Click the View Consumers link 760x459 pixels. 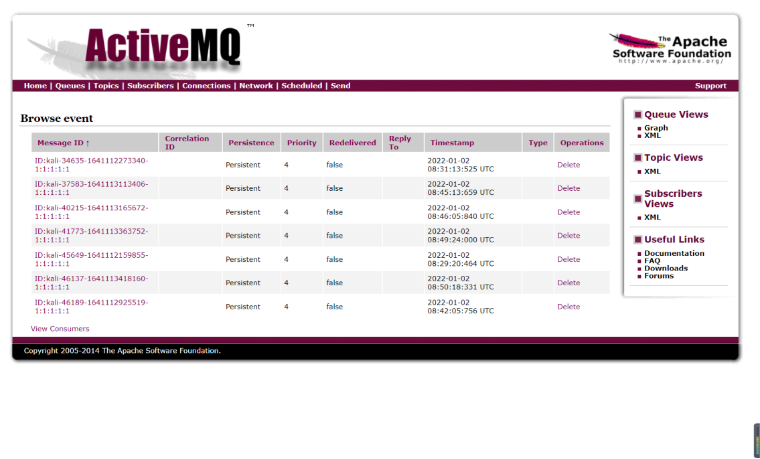(x=60, y=329)
